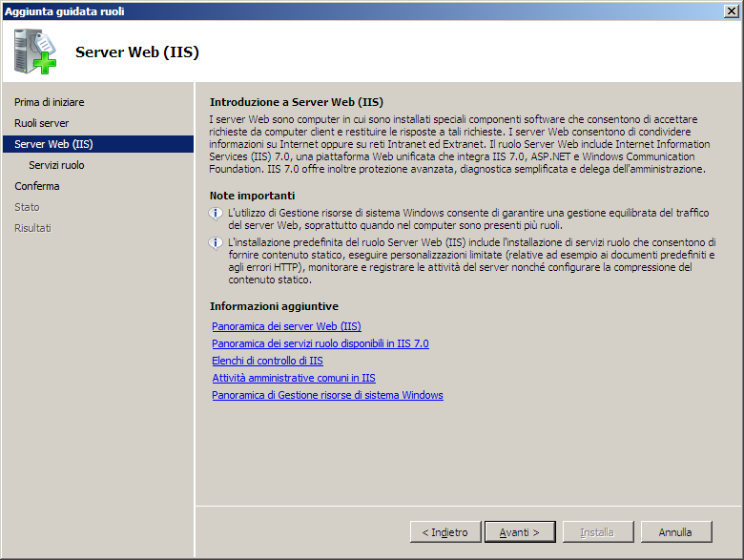Open Attività amministrative comuni in IIS link
Viewport: 744px width, 560px height.
294,378
